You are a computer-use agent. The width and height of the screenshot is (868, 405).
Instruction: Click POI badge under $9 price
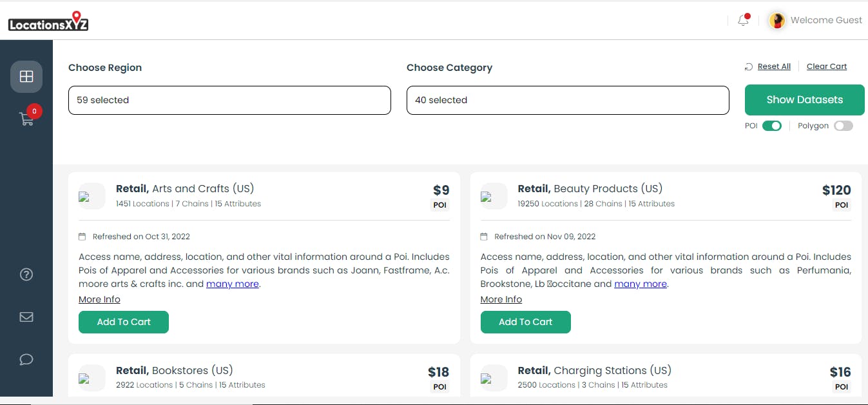[x=440, y=205]
